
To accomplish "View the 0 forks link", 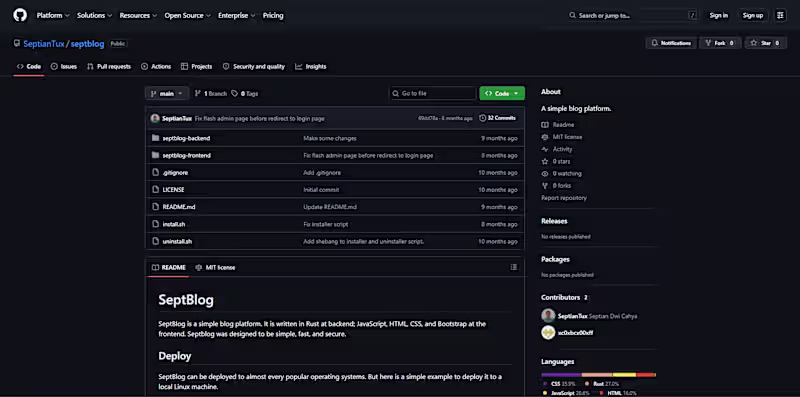I will click(x=556, y=186).
